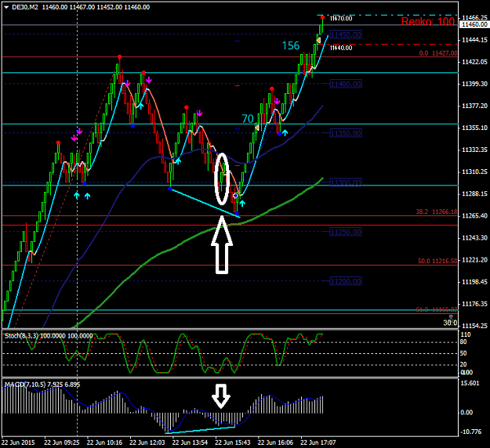This screenshot has width=490, height=448.
Task: Click the MACD(7,10,5) indicator label
Action: (x=42, y=385)
